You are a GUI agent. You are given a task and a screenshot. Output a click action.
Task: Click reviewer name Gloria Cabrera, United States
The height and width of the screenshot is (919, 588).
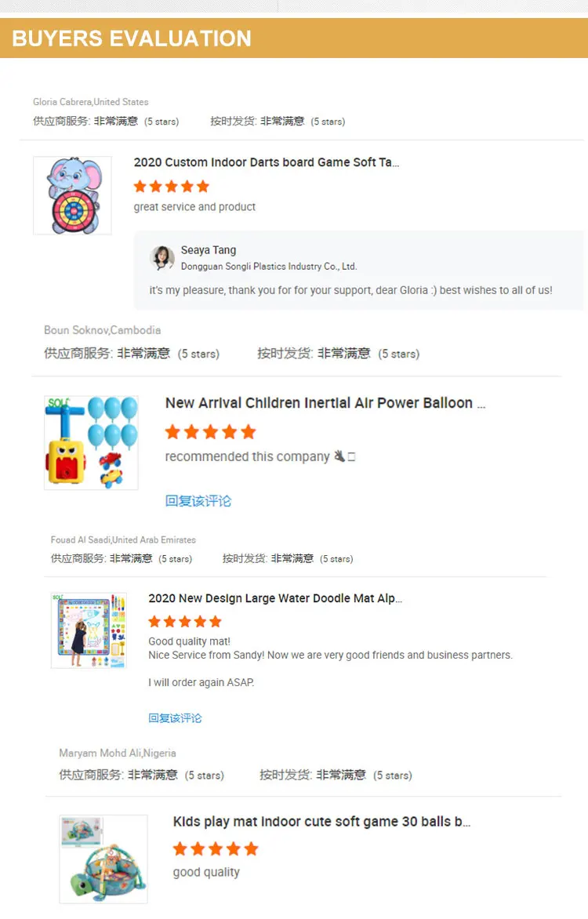pyautogui.click(x=90, y=102)
